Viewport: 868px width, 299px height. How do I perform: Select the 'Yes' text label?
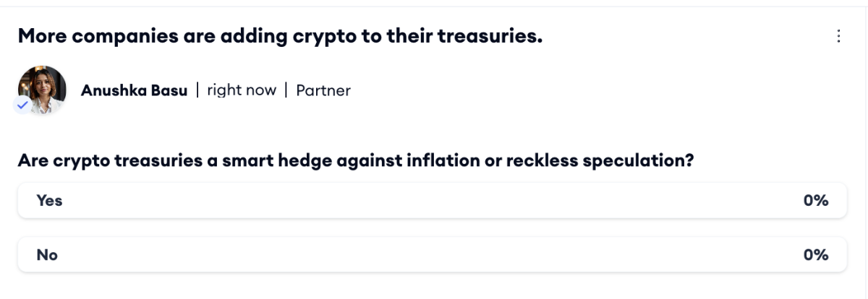[49, 201]
